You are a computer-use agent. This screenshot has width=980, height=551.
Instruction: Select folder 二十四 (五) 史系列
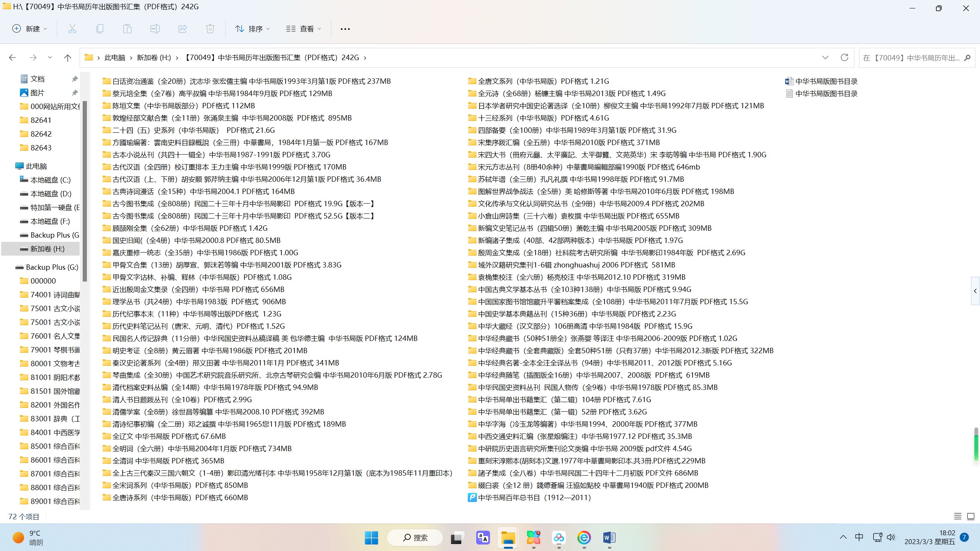click(189, 130)
